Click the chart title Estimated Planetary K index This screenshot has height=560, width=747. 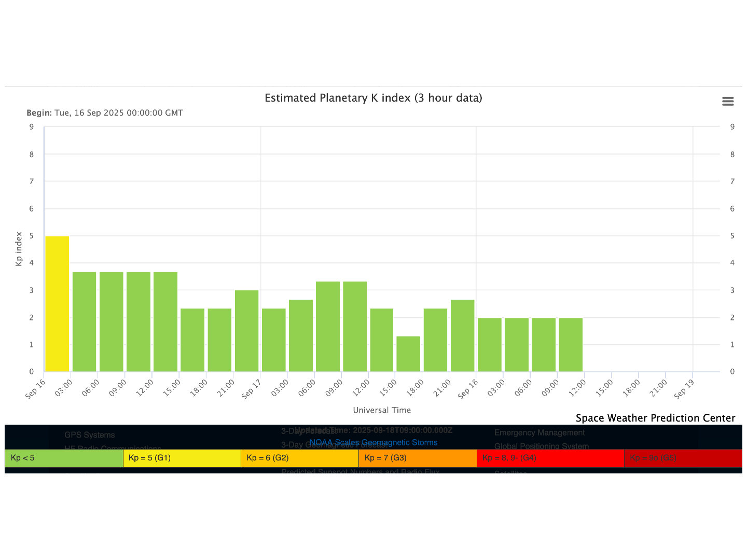[x=374, y=98]
